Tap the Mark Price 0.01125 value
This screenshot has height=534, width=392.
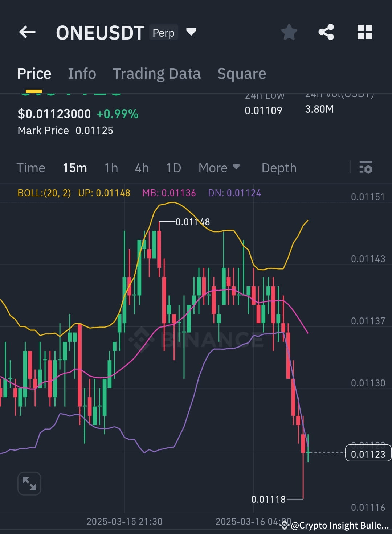[94, 130]
